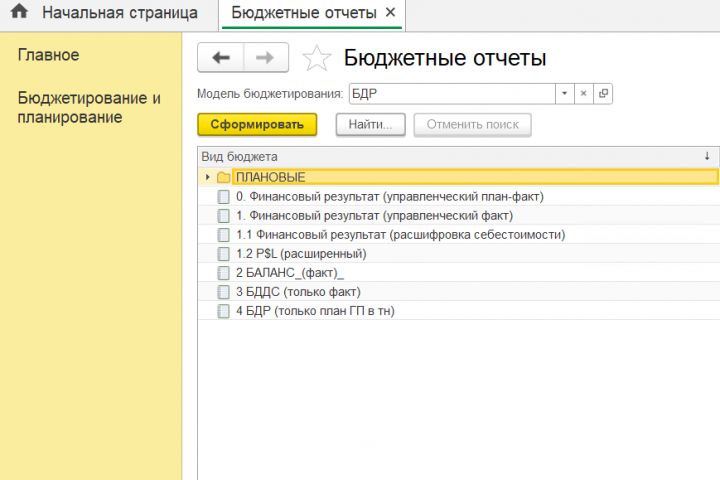This screenshot has height=480, width=720.
Task: Click document icon of 1.2 P$L
Action: pos(224,254)
